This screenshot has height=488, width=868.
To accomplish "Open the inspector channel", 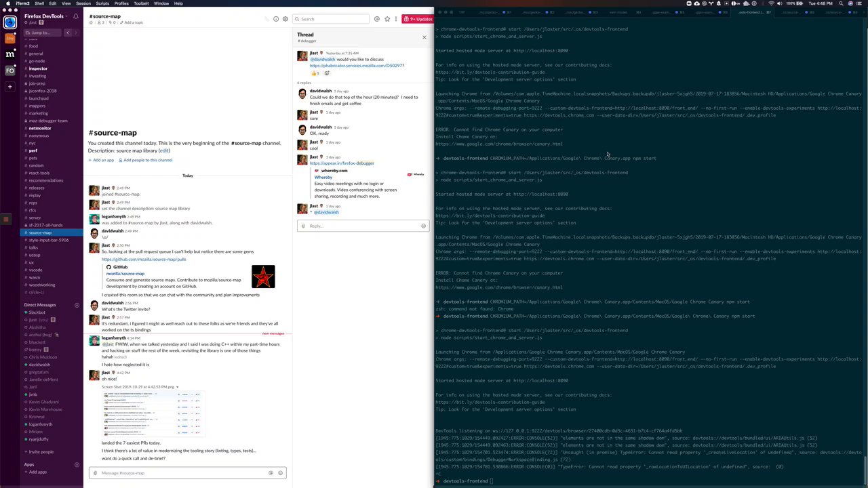I will tap(38, 68).
